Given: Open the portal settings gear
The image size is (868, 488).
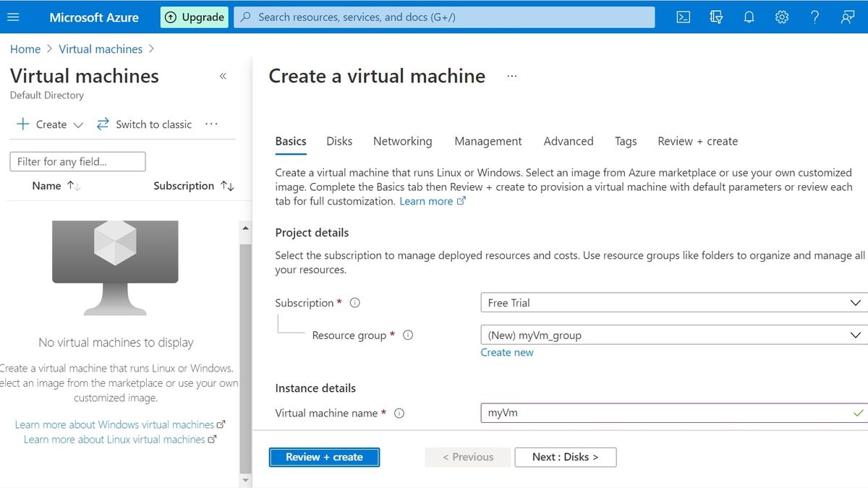Looking at the screenshot, I should tap(782, 16).
